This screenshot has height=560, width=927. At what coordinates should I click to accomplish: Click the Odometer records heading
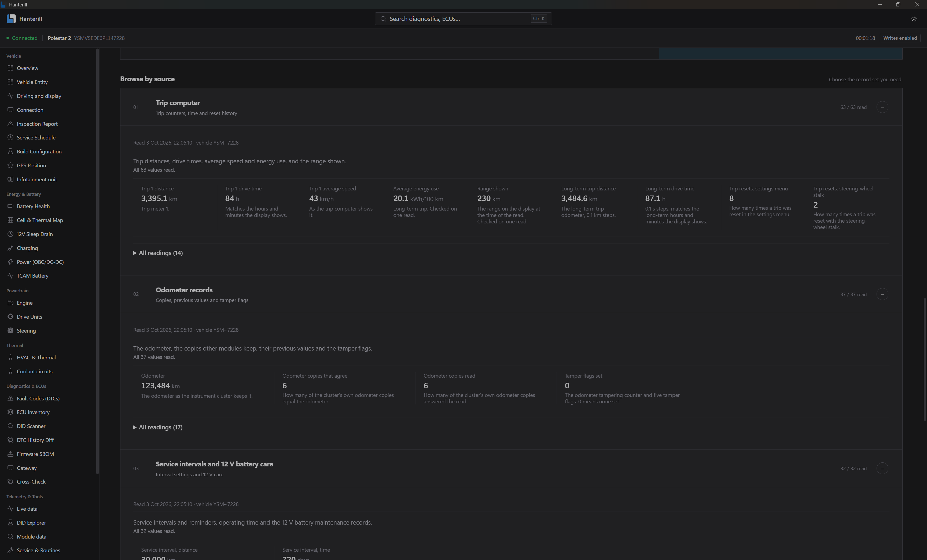184,290
